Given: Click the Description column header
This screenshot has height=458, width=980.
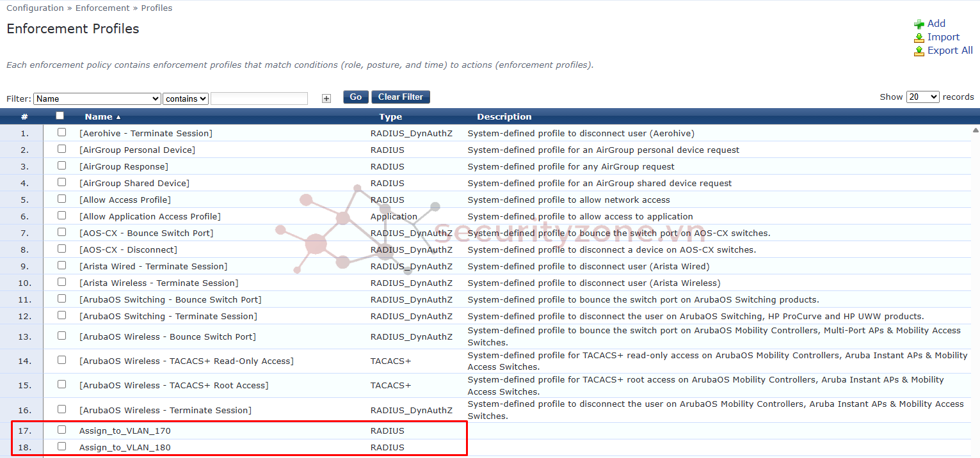Looking at the screenshot, I should click(504, 117).
